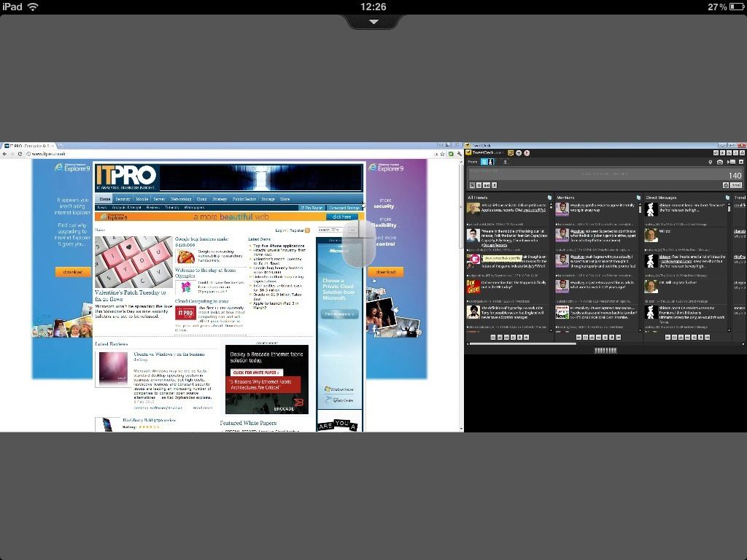Open the Strategy navigation tab
Screen dimensions: 747x560
[219, 199]
